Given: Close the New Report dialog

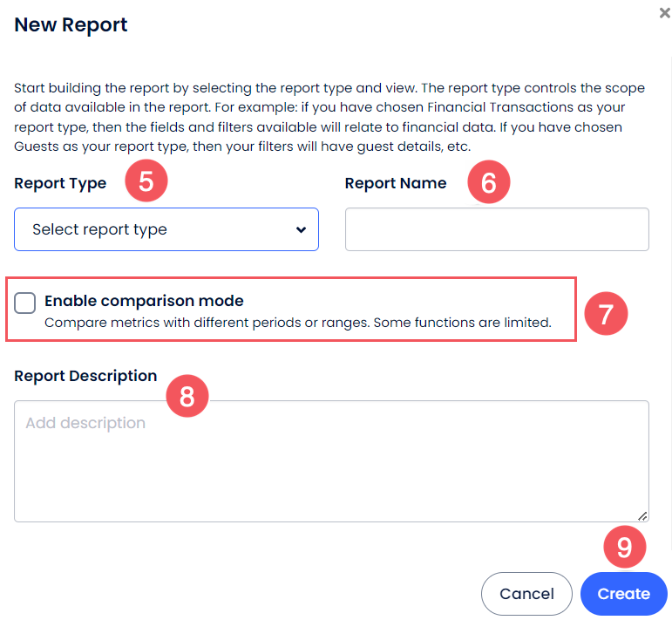Looking at the screenshot, I should pyautogui.click(x=665, y=13).
